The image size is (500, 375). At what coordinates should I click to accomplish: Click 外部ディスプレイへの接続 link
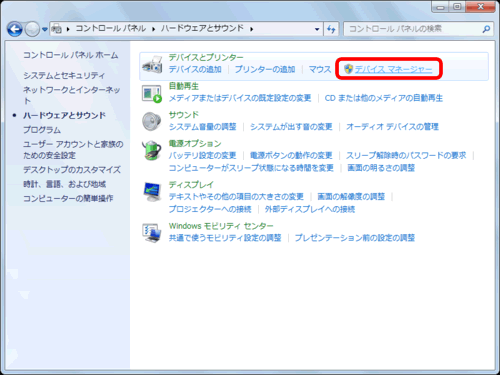point(310,209)
